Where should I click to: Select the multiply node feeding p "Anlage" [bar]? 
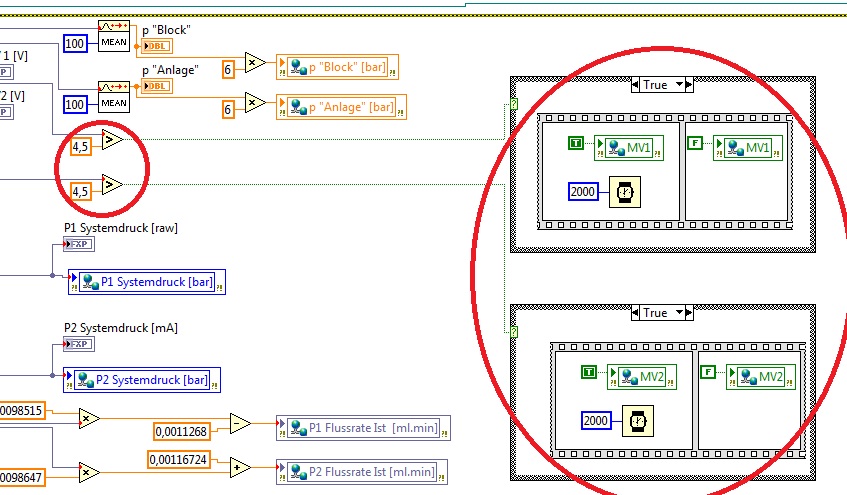pyautogui.click(x=255, y=102)
